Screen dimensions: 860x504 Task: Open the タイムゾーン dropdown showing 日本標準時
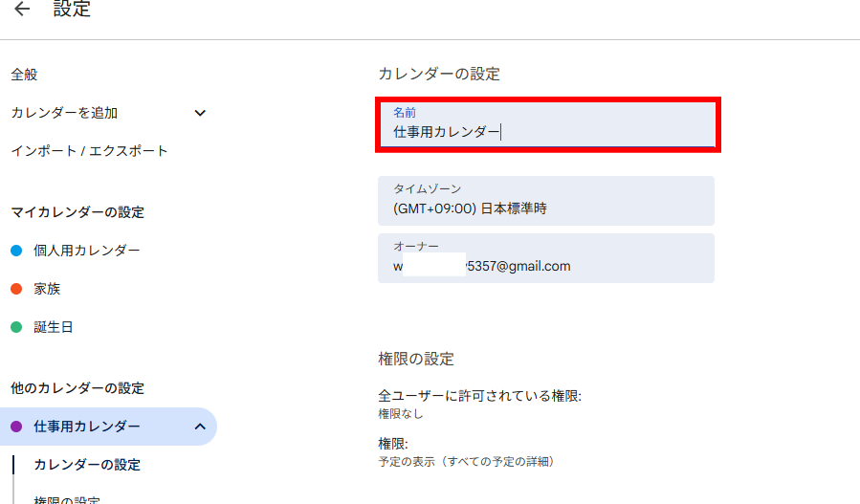[546, 201]
